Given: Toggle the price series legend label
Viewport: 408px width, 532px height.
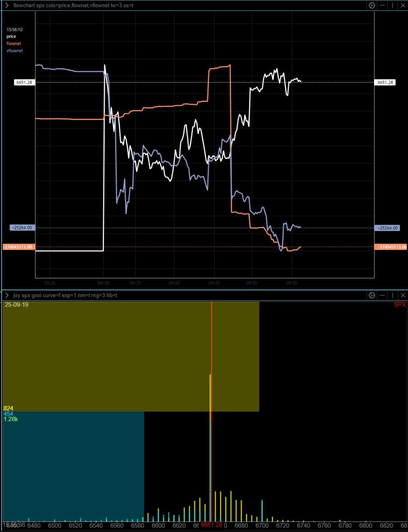Looking at the screenshot, I should click(11, 37).
